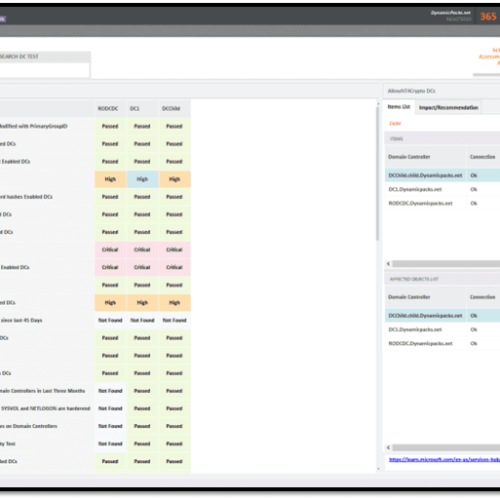Click the test table vertical scrollbar
The height and width of the screenshot is (500, 500).
click(x=378, y=173)
